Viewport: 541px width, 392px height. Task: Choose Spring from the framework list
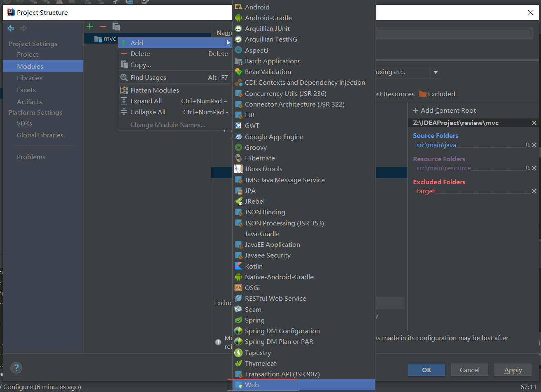[304, 320]
